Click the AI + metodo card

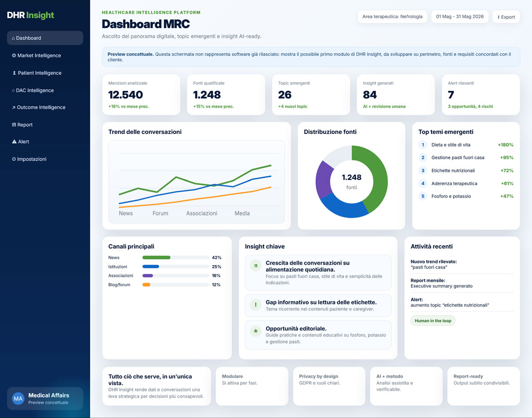click(x=406, y=386)
